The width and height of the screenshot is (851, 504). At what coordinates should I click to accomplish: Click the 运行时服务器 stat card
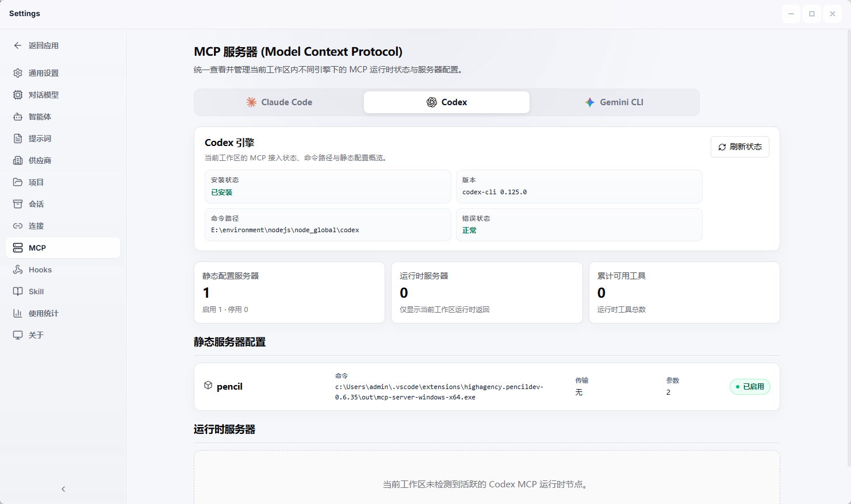coord(487,293)
